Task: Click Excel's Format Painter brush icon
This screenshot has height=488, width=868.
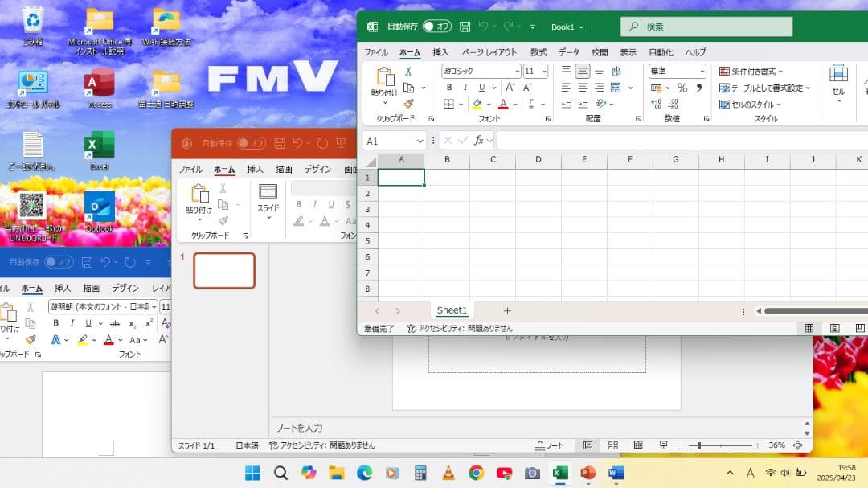Action: [x=408, y=104]
